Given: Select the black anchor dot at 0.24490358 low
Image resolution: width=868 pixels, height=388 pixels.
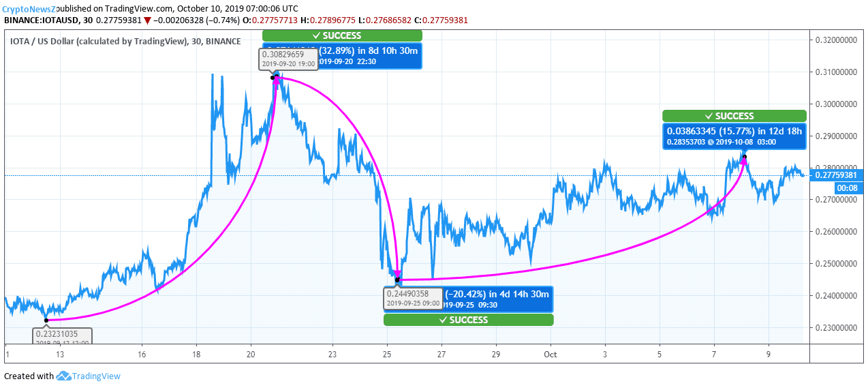Looking at the screenshot, I should 397,280.
